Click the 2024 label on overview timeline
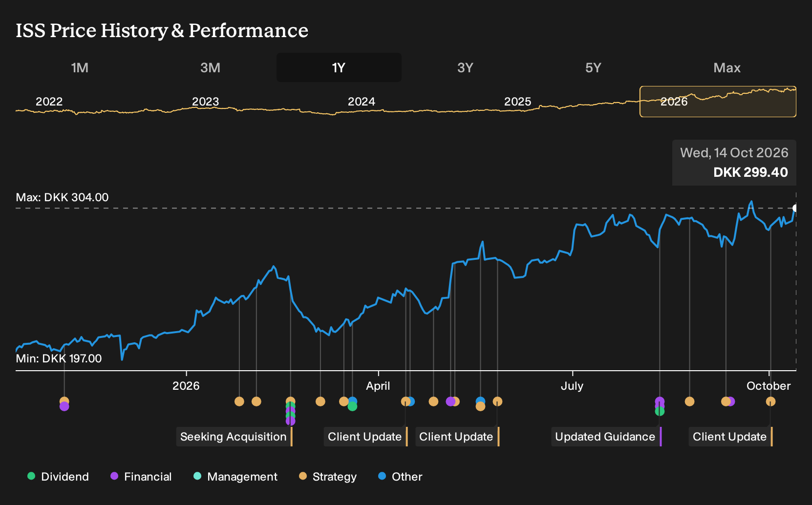The height and width of the screenshot is (505, 812). click(x=362, y=102)
